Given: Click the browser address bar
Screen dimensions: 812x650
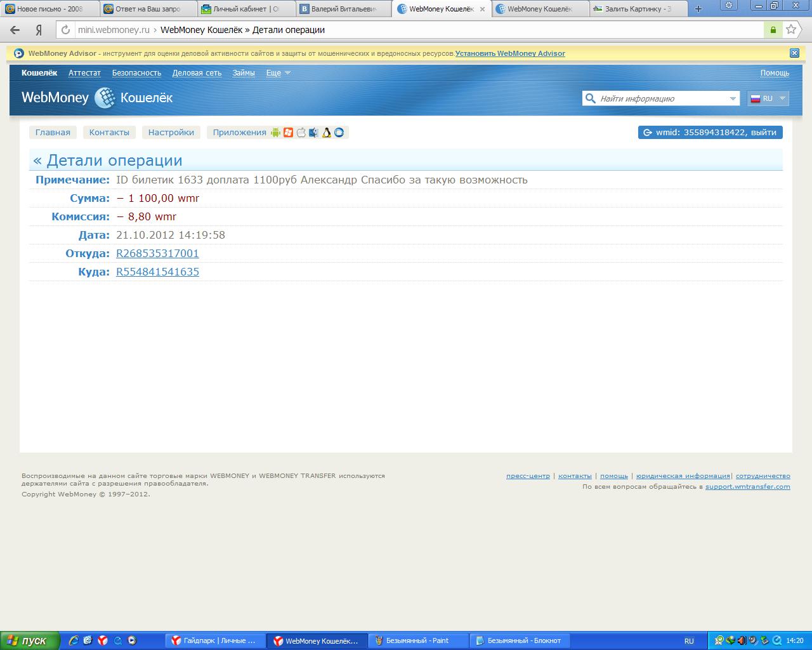Looking at the screenshot, I should (419, 30).
